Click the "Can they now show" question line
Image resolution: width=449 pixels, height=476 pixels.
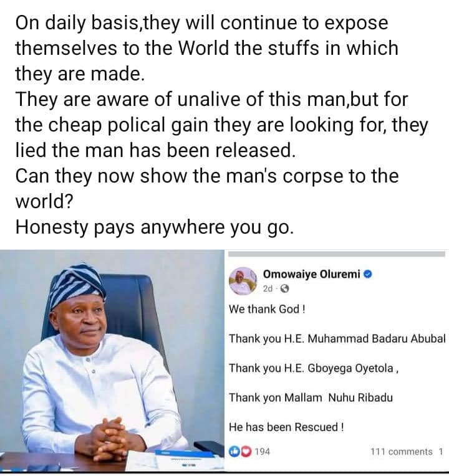click(206, 176)
